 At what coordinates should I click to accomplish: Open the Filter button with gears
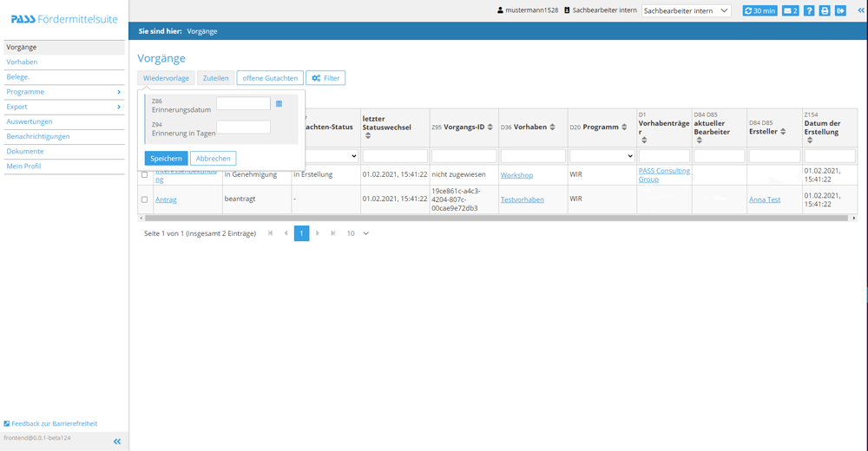325,78
